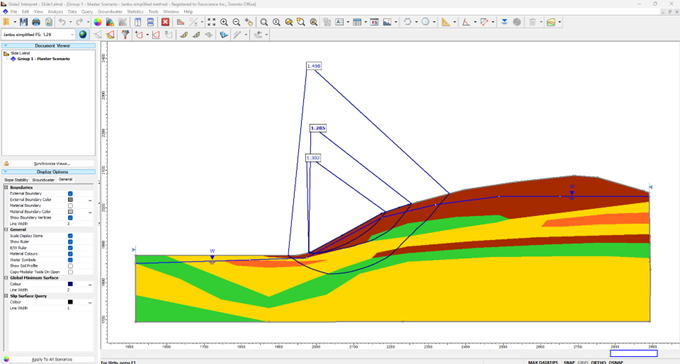
Task: Toggle ORTHO in the status bar
Action: coord(598,362)
